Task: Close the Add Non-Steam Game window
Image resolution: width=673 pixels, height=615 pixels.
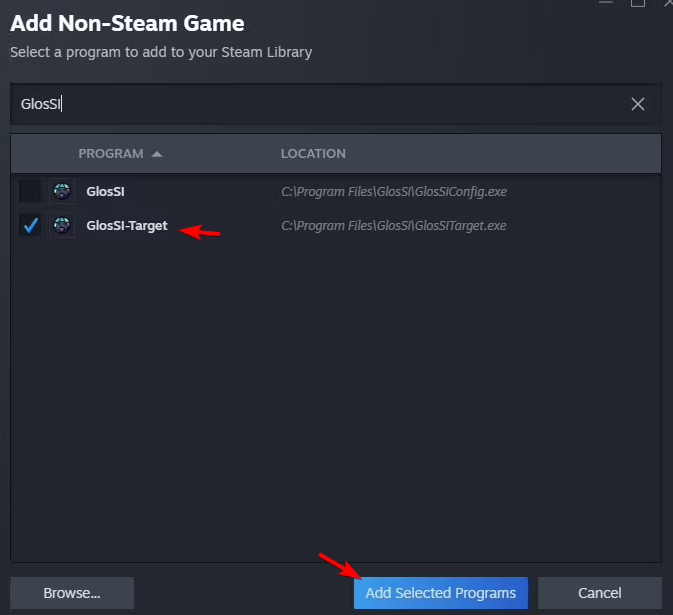Action: (x=668, y=3)
